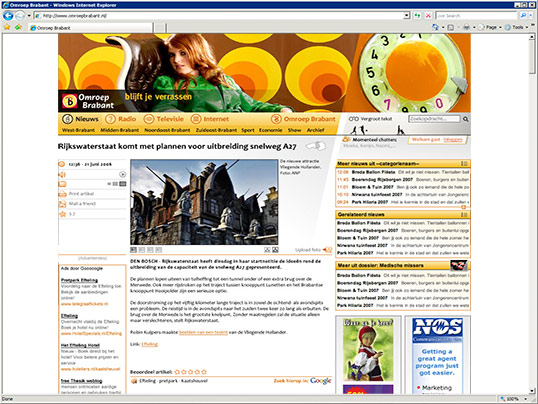The image size is (538, 404).
Task: Select the first photo thumbnail button
Action: 133,250
